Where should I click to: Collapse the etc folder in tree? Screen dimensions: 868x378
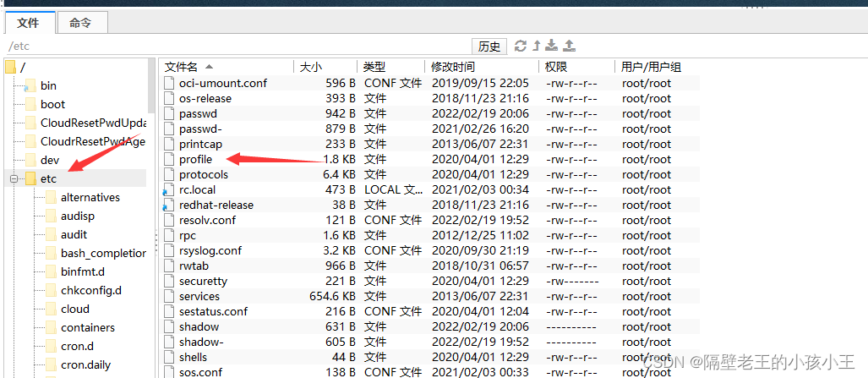(x=14, y=179)
